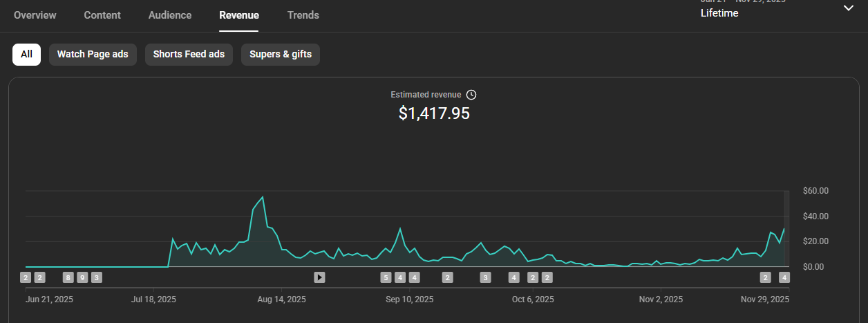
Task: Click the $1,417.95 estimated revenue total
Action: coord(434,113)
